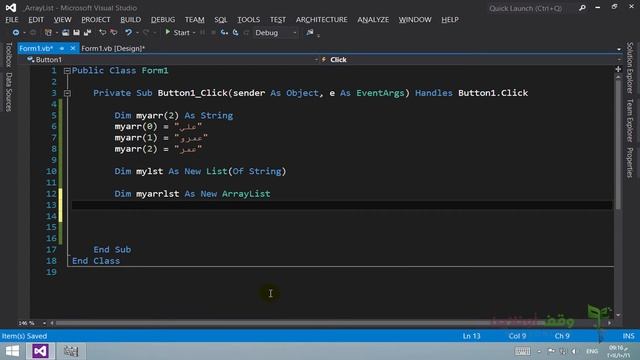Click the second pinned taskbar app icon

71,351
